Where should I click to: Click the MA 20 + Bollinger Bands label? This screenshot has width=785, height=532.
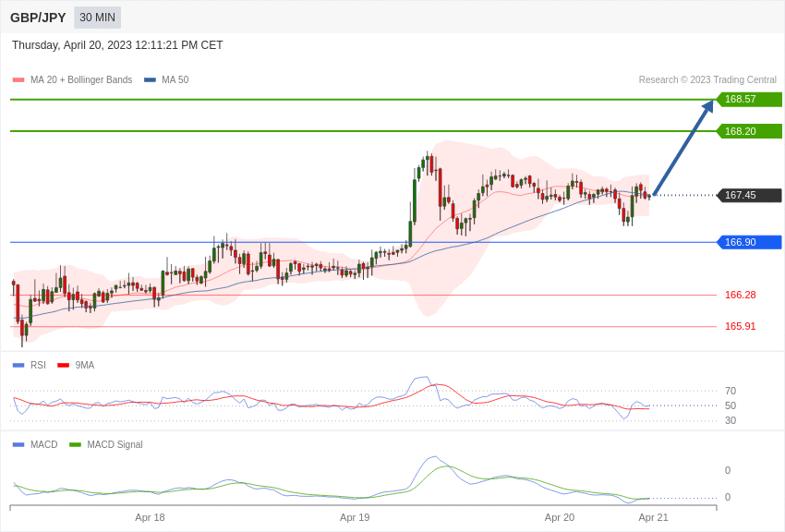[81, 79]
